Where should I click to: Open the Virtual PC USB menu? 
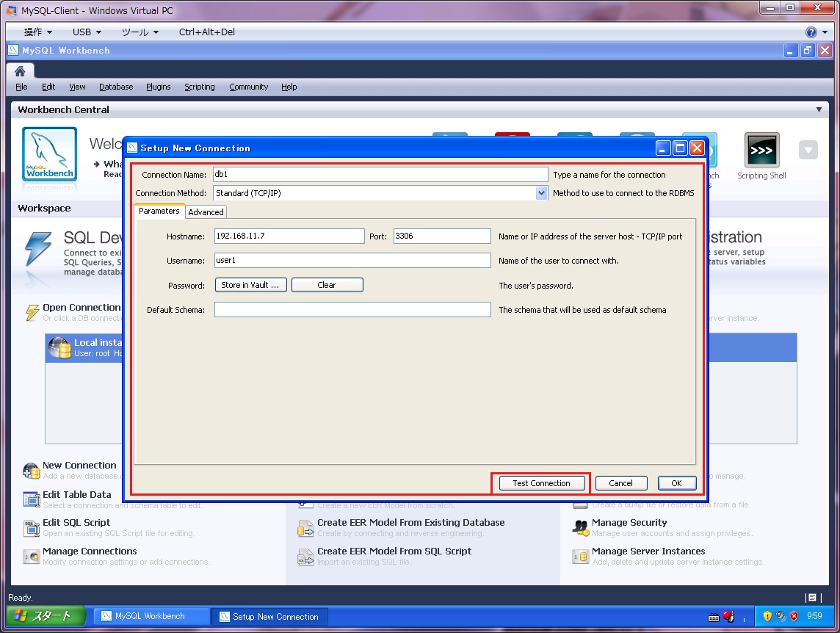click(x=87, y=32)
